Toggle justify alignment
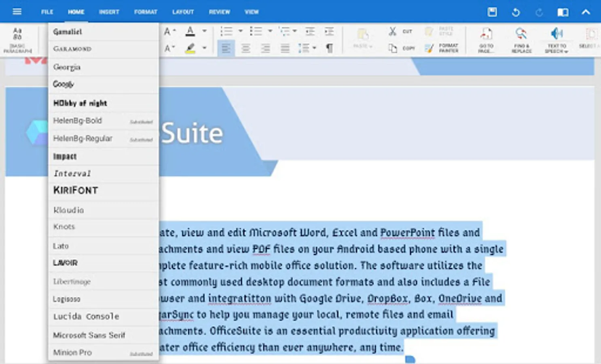The width and height of the screenshot is (601, 364). coord(285,49)
